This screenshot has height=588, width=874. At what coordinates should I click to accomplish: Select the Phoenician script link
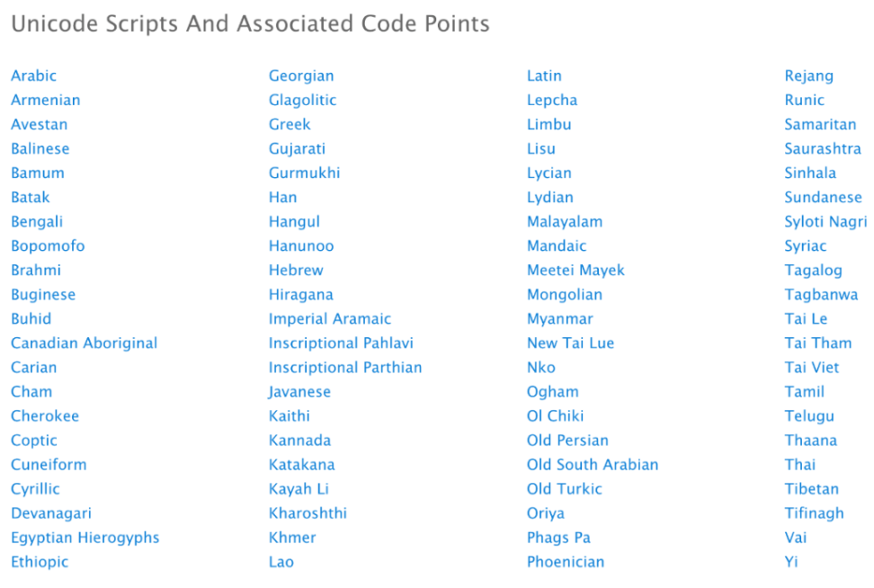[566, 562]
